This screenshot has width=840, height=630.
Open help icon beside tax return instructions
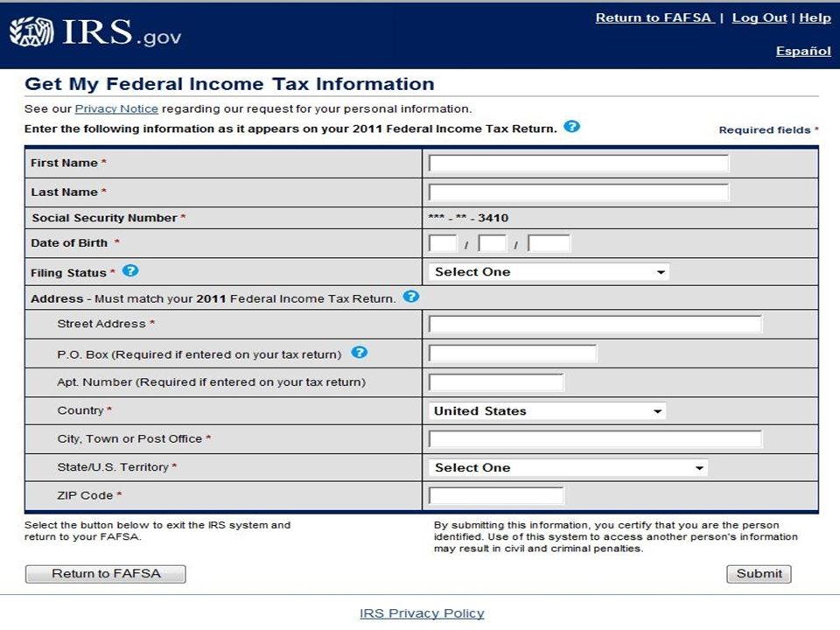[572, 126]
